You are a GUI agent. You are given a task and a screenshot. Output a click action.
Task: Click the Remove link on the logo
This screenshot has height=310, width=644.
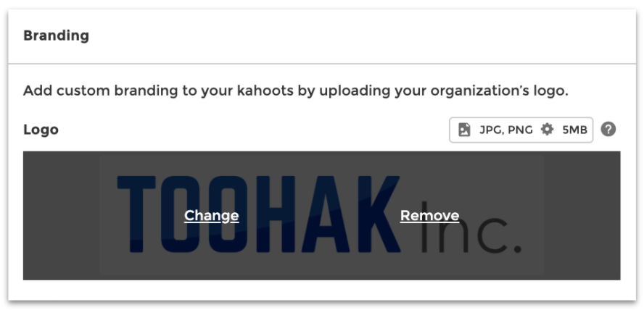pyautogui.click(x=429, y=216)
